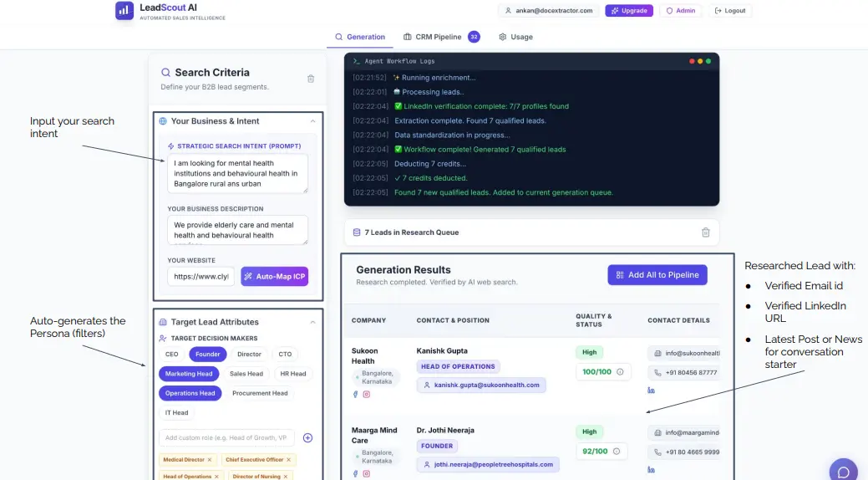Image resolution: width=868 pixels, height=480 pixels.
Task: Click the Maarga Mind Care company name
Action: pos(374,435)
